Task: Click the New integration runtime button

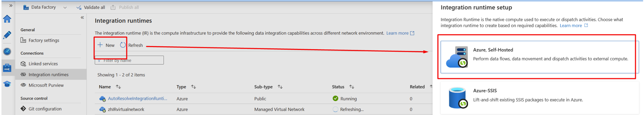Action: (106, 45)
